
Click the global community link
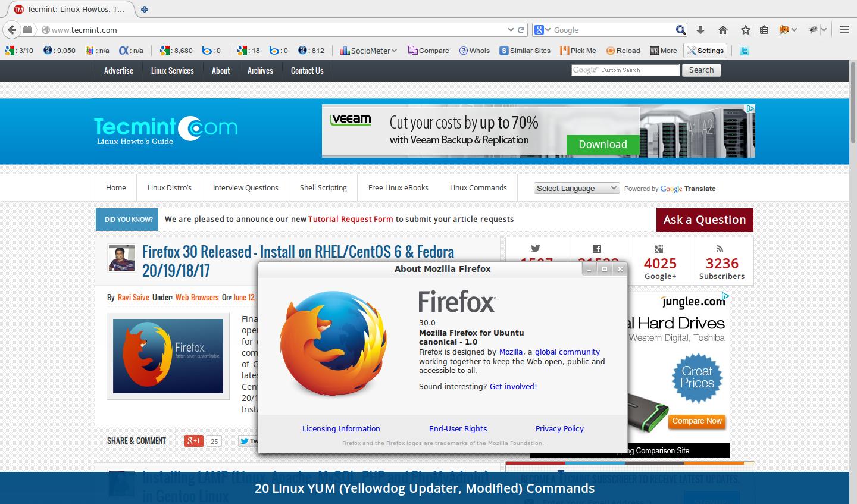pyautogui.click(x=567, y=352)
